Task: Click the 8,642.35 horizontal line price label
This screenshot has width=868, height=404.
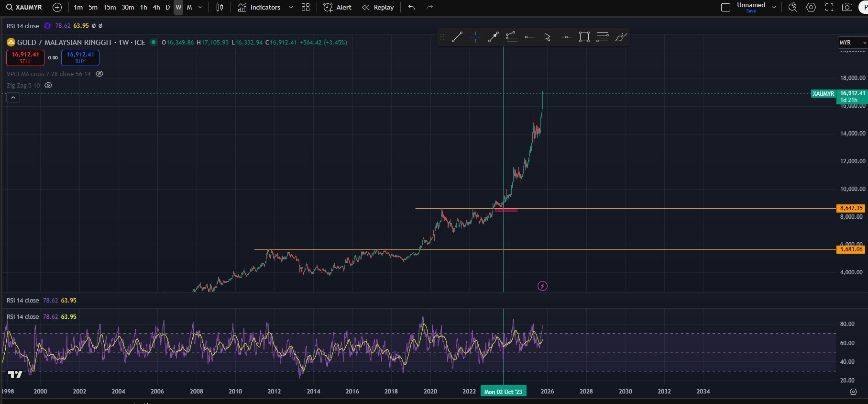Action: (x=851, y=208)
